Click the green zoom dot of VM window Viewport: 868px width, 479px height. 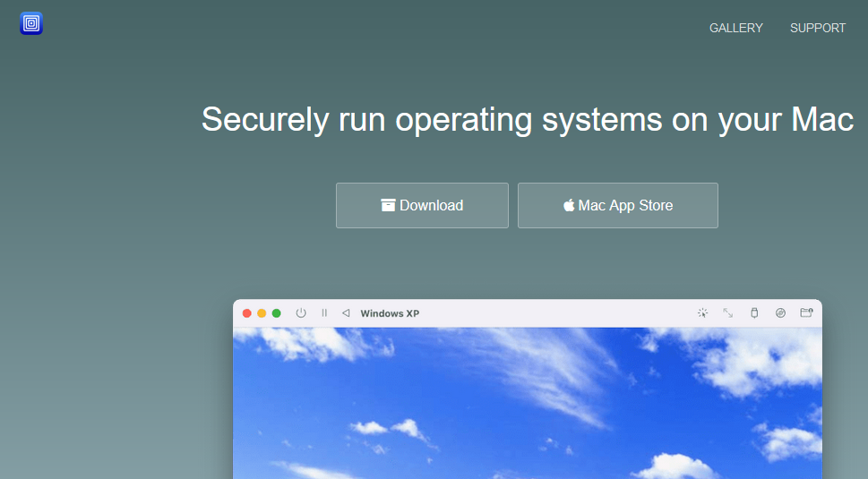pyautogui.click(x=276, y=313)
